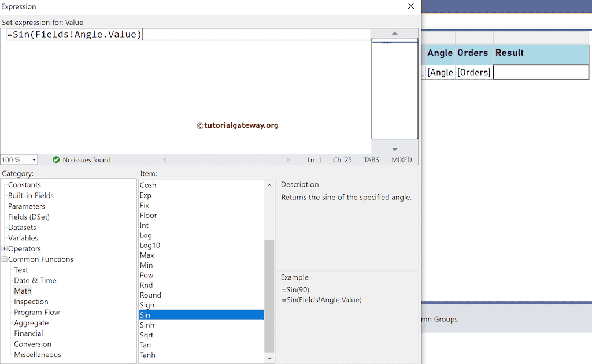
Task: Select Pow in the Item list
Action: pyautogui.click(x=146, y=275)
